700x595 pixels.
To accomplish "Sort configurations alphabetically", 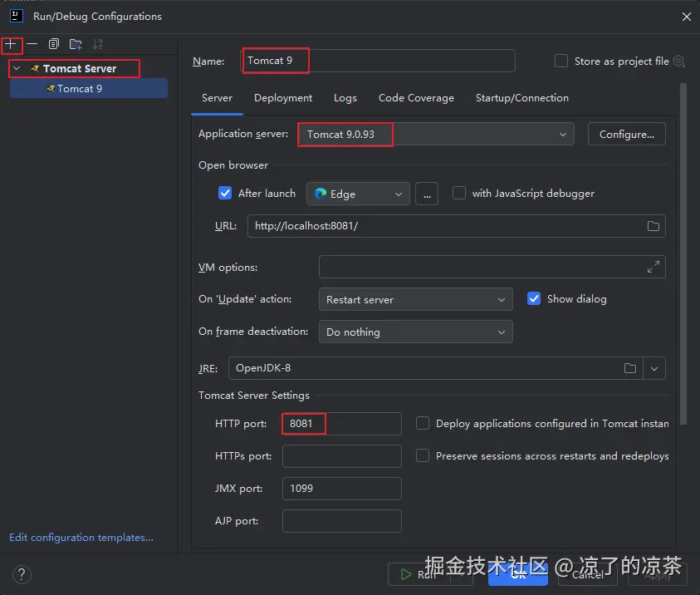I will tap(97, 44).
